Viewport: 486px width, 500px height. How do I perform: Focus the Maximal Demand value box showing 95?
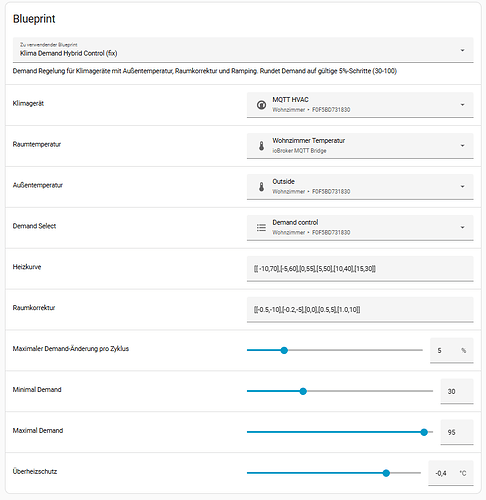point(457,432)
